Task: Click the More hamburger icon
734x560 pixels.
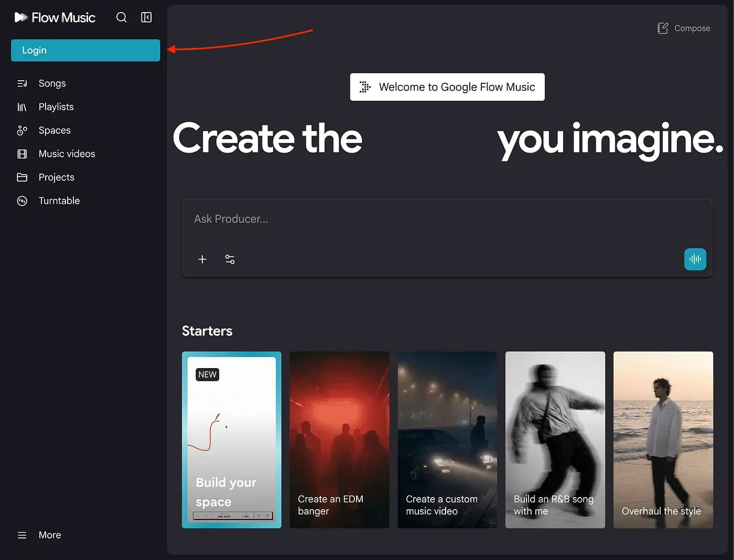Action: 22,535
